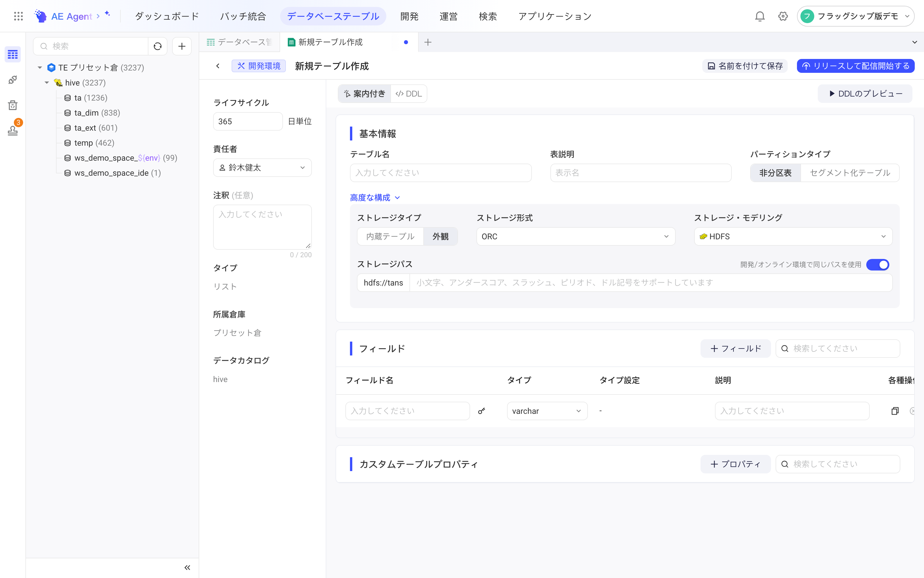The width and height of the screenshot is (924, 578).
Task: Select 内蔵テーブル storage type
Action: [x=390, y=236]
